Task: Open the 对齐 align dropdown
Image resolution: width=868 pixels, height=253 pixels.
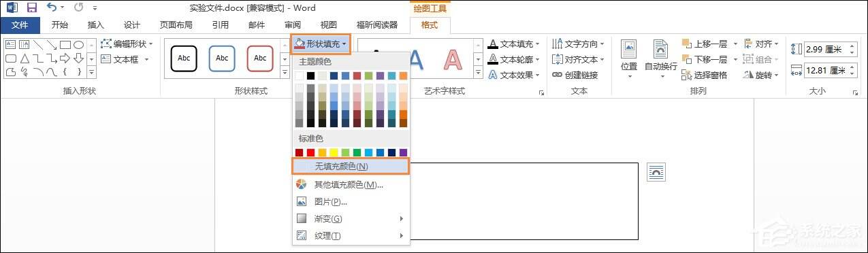Action: click(762, 44)
